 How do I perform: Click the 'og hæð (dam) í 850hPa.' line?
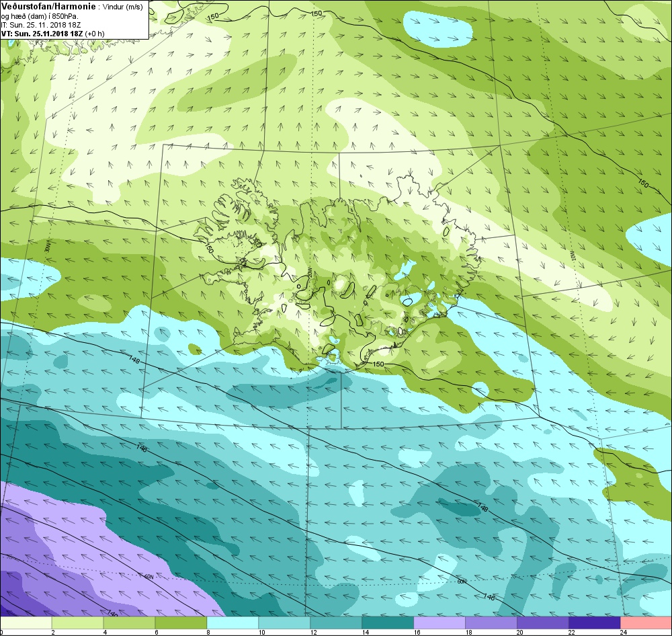40,16
